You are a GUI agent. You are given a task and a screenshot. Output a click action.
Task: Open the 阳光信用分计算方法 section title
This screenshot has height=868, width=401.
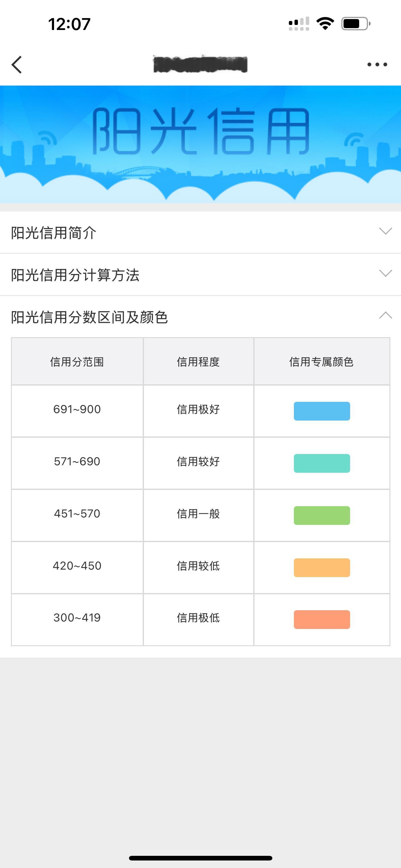(75, 275)
